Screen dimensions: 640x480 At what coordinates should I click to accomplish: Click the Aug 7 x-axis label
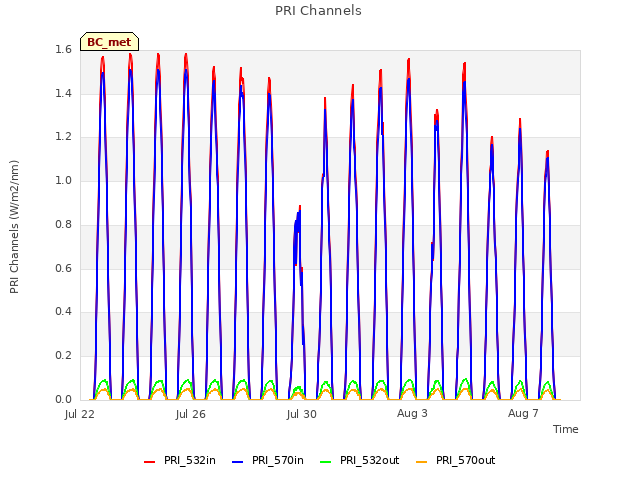[x=523, y=413]
